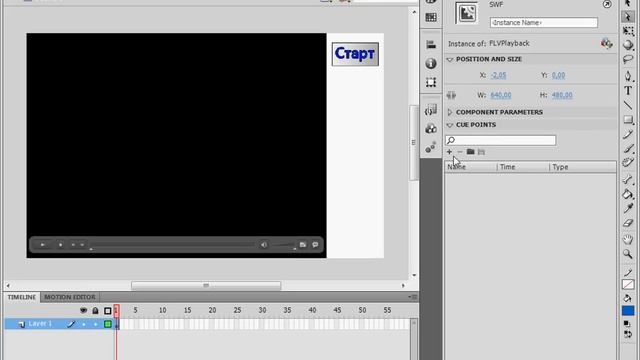
Task: Add a new ActionScript cue point
Action: [449, 152]
